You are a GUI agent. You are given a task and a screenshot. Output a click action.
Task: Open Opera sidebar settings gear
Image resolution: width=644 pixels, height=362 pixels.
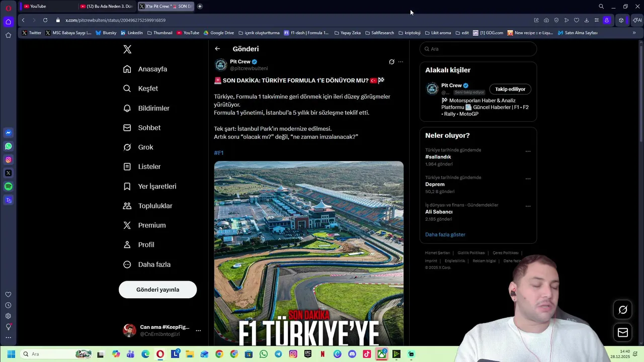(8, 316)
